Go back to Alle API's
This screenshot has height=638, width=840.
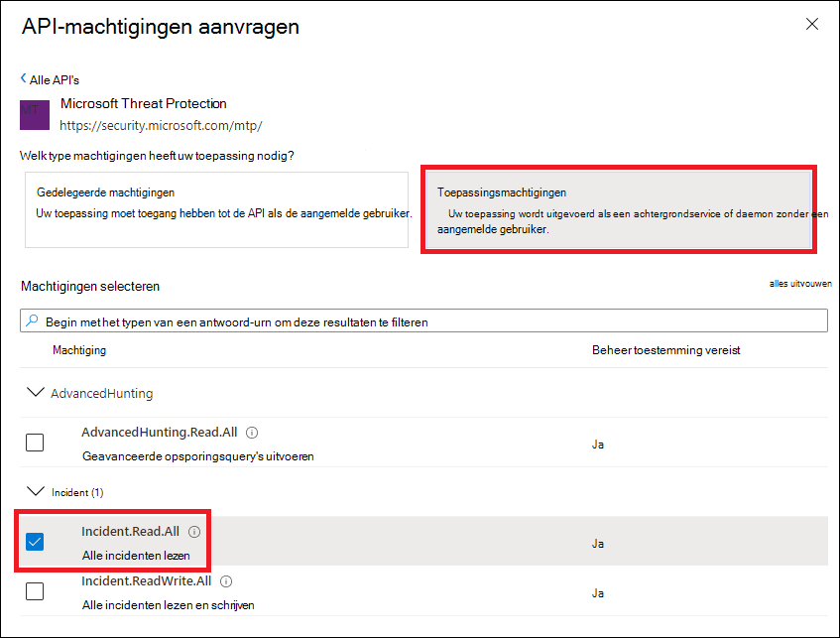tap(50, 80)
